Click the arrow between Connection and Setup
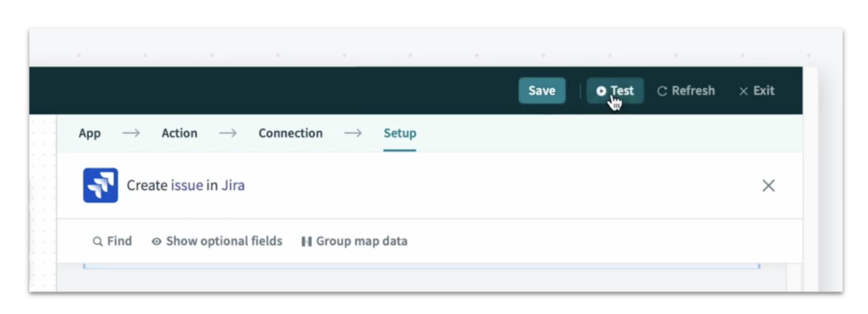Viewport: 868px width, 314px height. coord(353,134)
